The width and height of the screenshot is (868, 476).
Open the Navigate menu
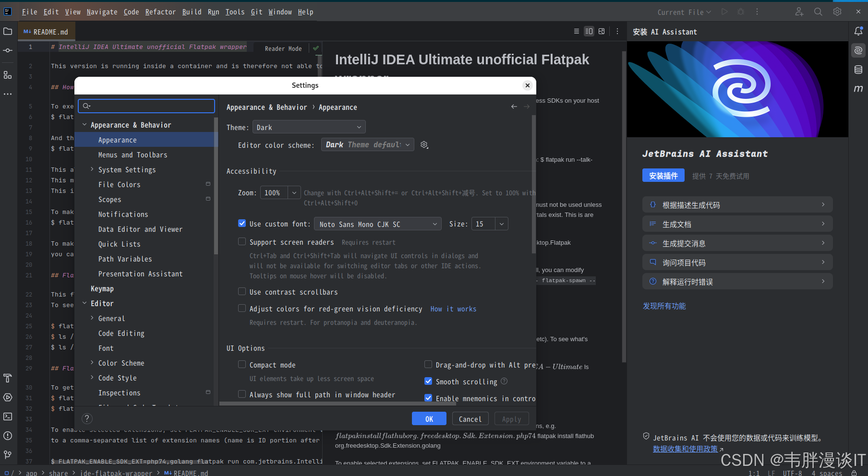pos(102,12)
